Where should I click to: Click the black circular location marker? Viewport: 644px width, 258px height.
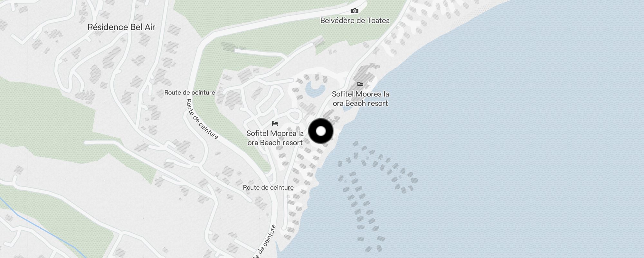point(321,131)
